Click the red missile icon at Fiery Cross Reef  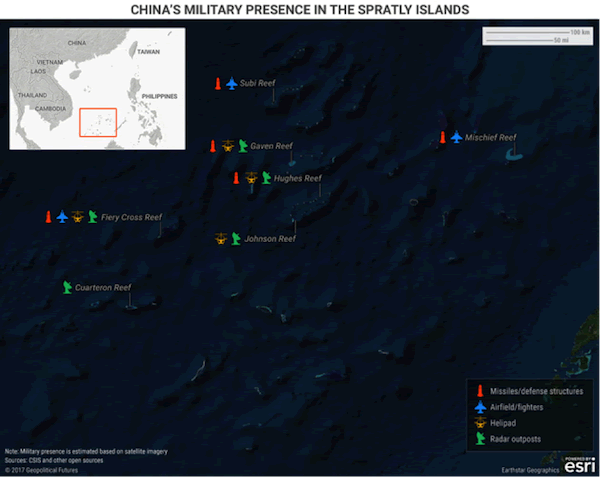pos(47,217)
